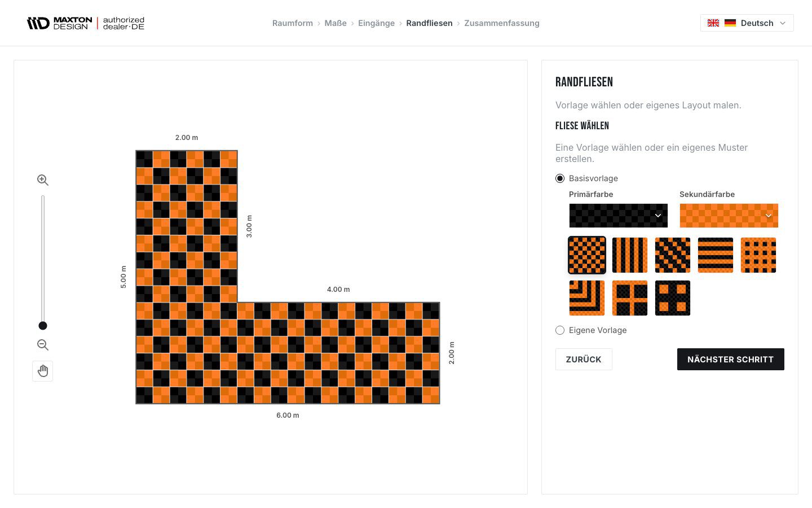Pick the diagonal stripes pattern template
Screen dimensions: 812x508
click(x=673, y=255)
